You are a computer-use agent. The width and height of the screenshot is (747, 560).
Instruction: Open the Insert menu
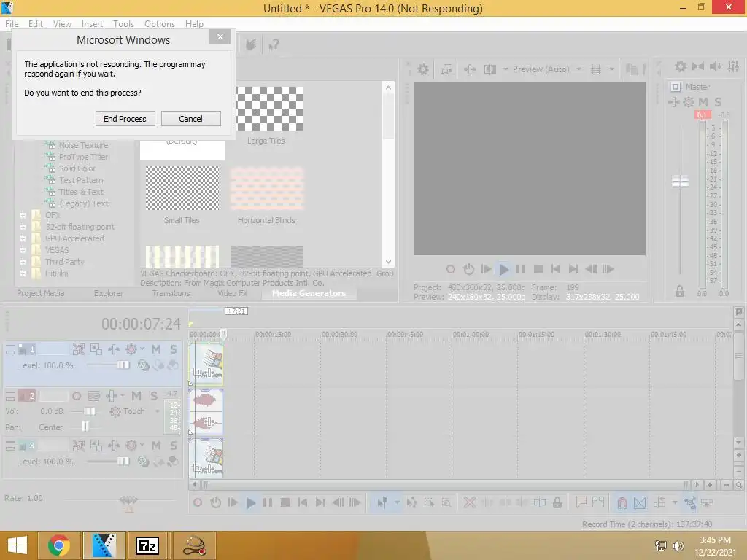point(92,24)
